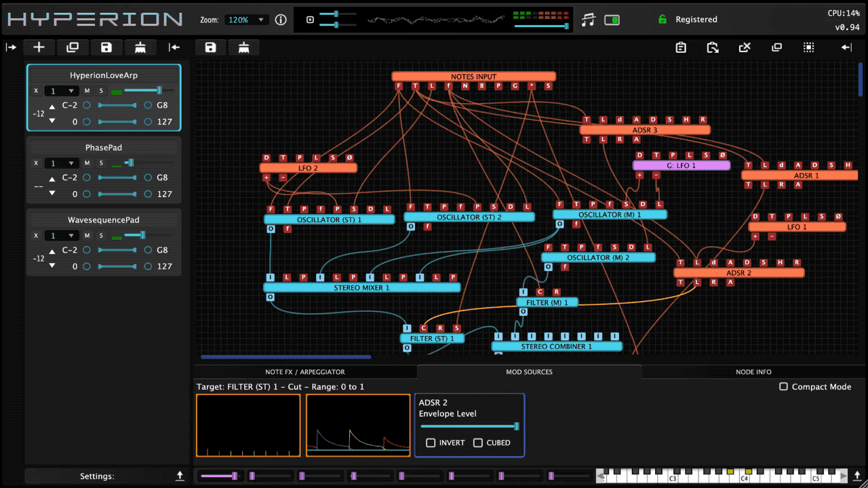The height and width of the screenshot is (488, 868).
Task: Mute the WavesequencePad layer with M button
Action: pyautogui.click(x=87, y=236)
